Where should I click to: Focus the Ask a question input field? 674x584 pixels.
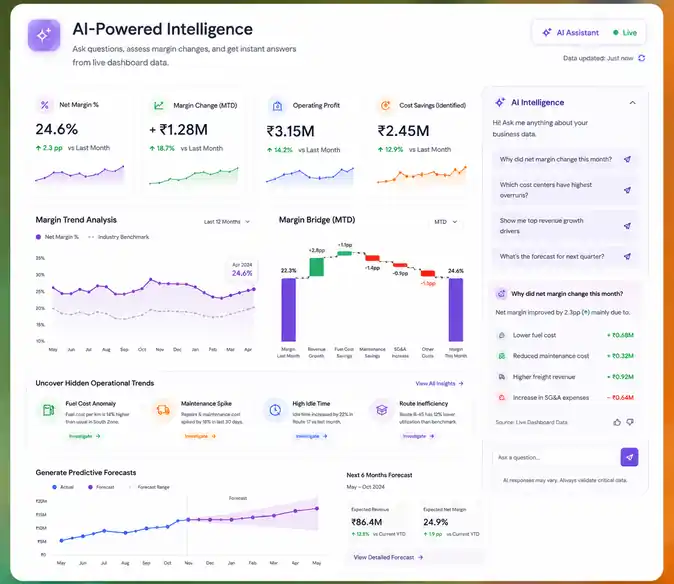click(555, 457)
